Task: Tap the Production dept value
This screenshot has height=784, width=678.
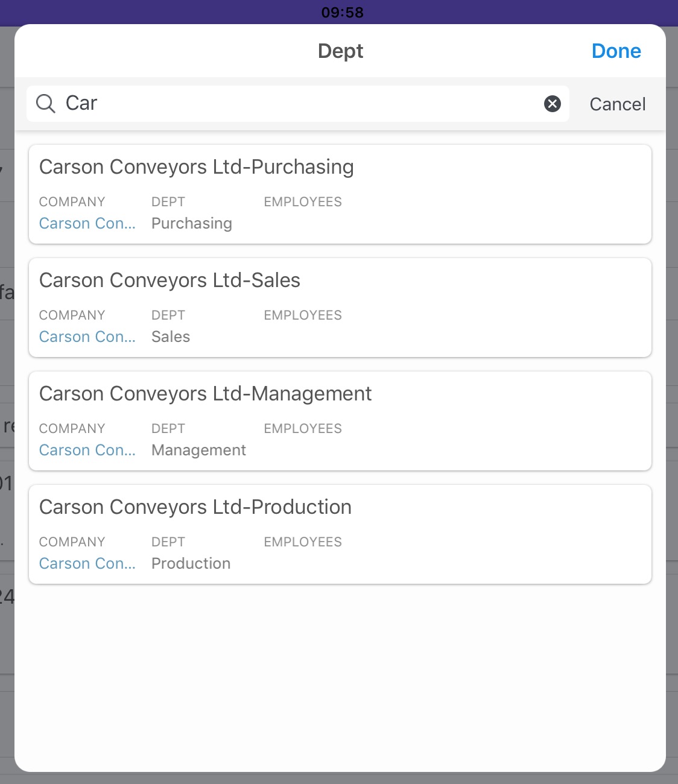Action: coord(191,564)
